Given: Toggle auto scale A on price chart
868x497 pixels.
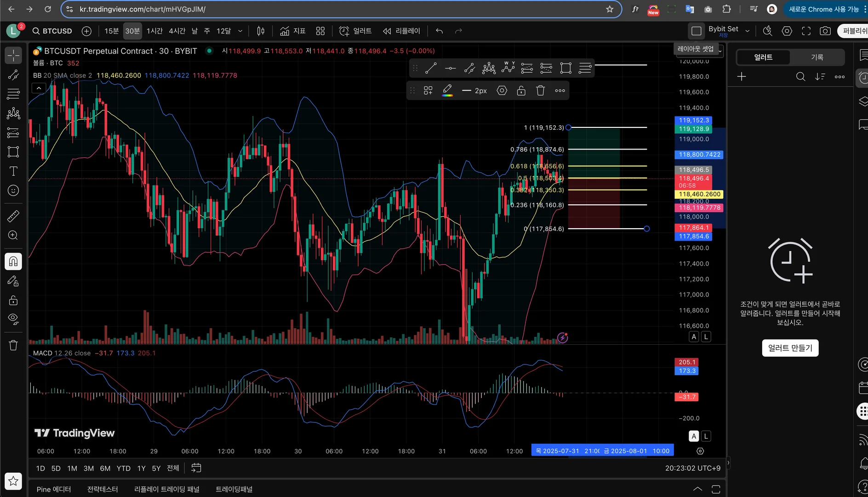Looking at the screenshot, I should [x=694, y=337].
